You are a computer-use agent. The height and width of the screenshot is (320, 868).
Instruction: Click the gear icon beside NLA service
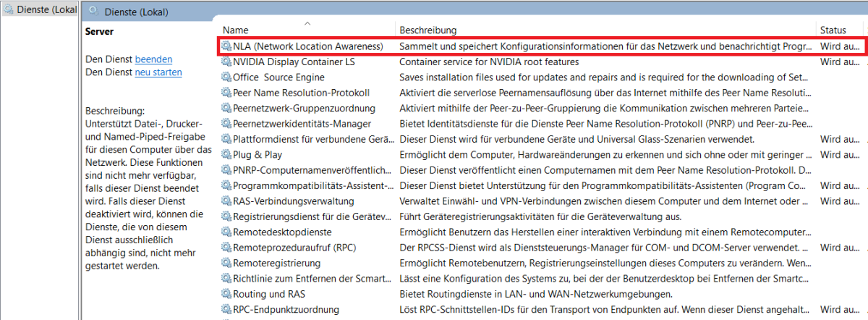click(227, 46)
